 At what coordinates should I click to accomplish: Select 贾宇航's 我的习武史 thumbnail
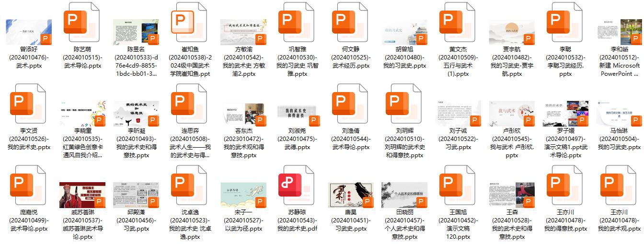pos(511,32)
